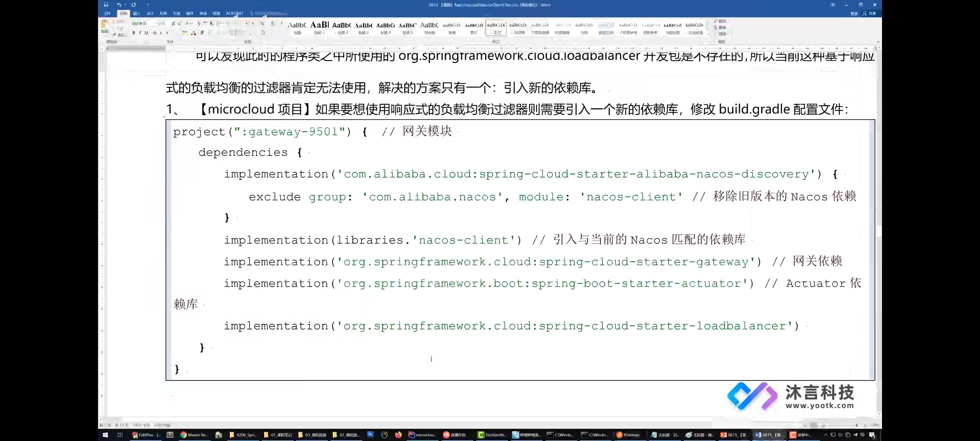Screen dimensions: 980x441
Task: Apply the 标题 1 heading style
Action: pyautogui.click(x=319, y=28)
